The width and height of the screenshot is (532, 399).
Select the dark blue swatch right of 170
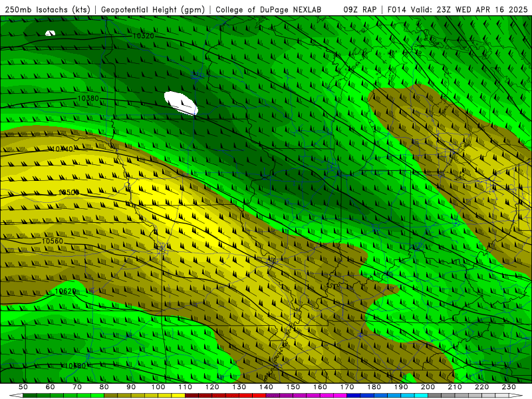point(354,396)
